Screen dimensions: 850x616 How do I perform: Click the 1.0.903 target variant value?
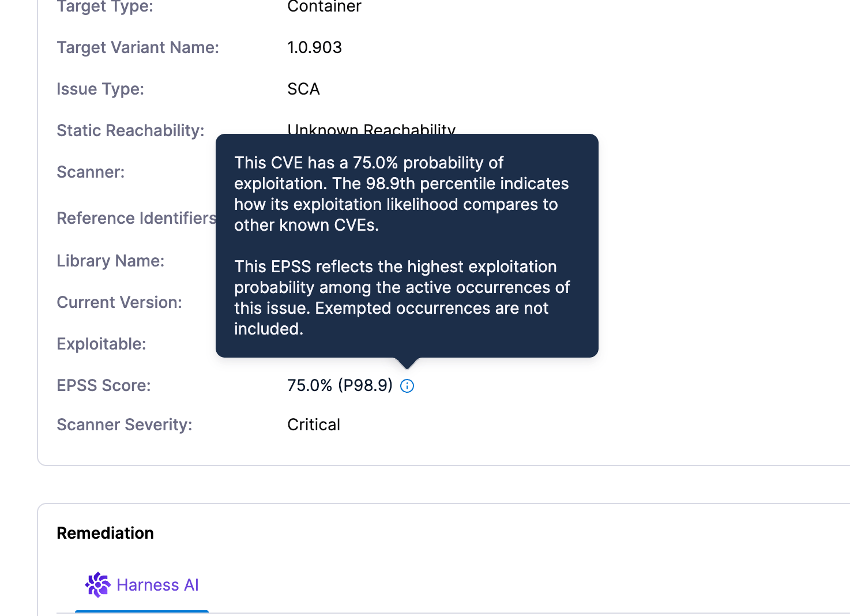click(x=314, y=47)
